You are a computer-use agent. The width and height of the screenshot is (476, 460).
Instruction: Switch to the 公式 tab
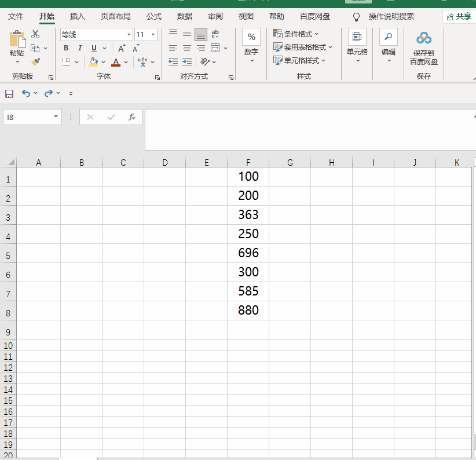[154, 16]
